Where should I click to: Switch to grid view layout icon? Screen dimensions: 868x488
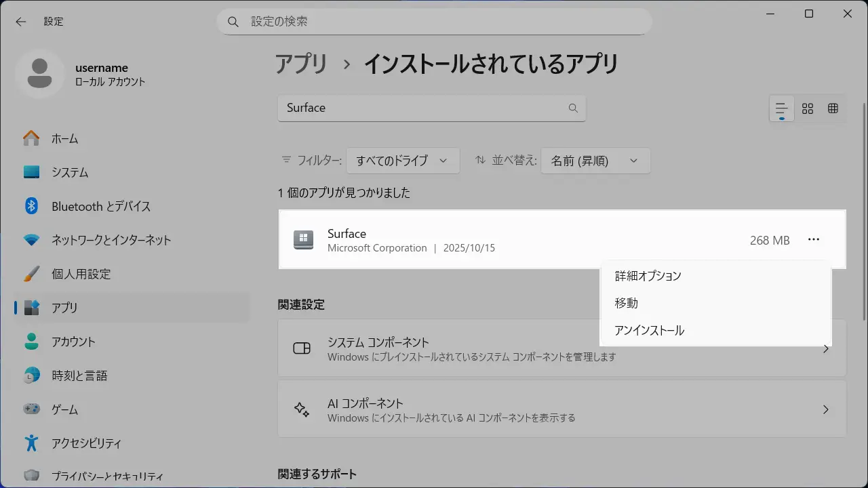(807, 108)
